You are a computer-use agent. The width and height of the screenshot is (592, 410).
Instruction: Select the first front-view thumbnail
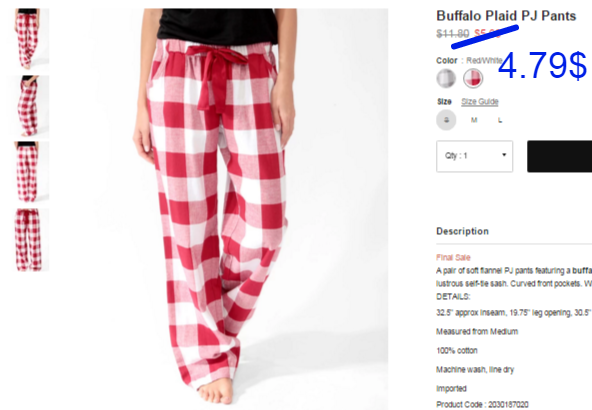tap(29, 39)
